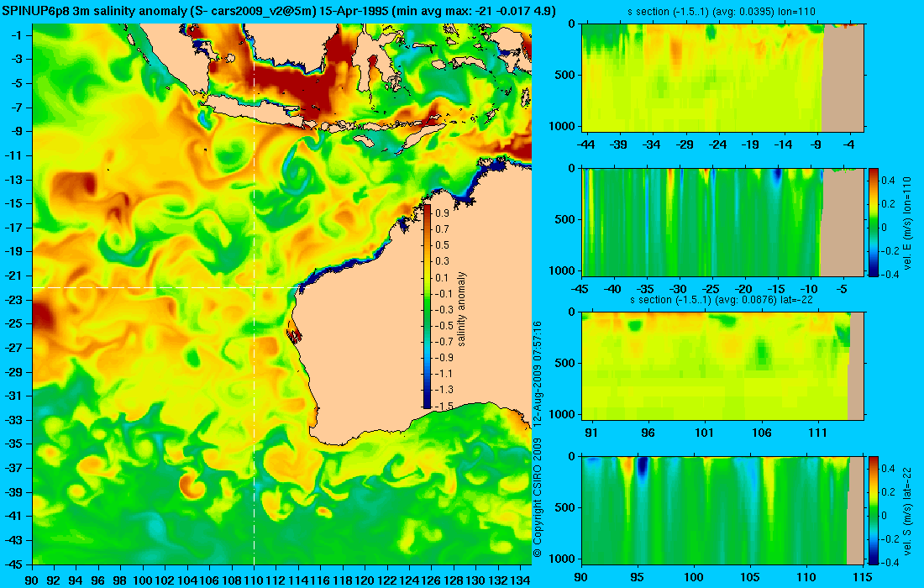Click the salinity section plot for lon=110

(722, 78)
